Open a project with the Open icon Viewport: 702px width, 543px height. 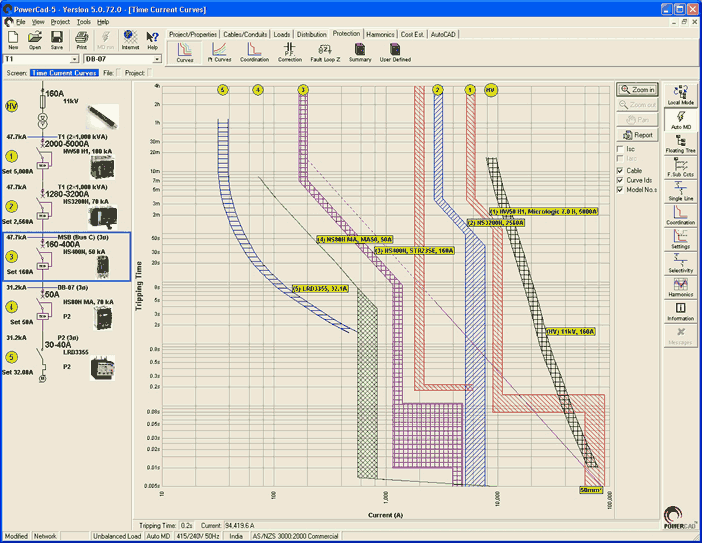(35, 40)
